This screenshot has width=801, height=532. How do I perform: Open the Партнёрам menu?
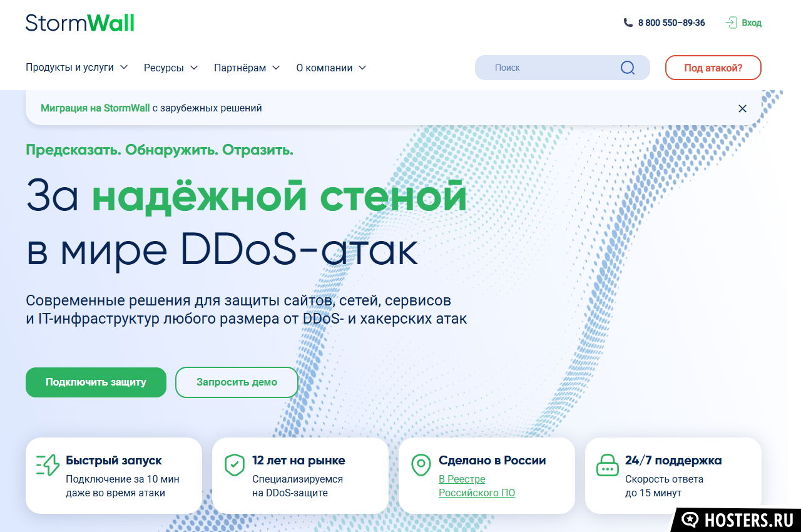coord(247,67)
